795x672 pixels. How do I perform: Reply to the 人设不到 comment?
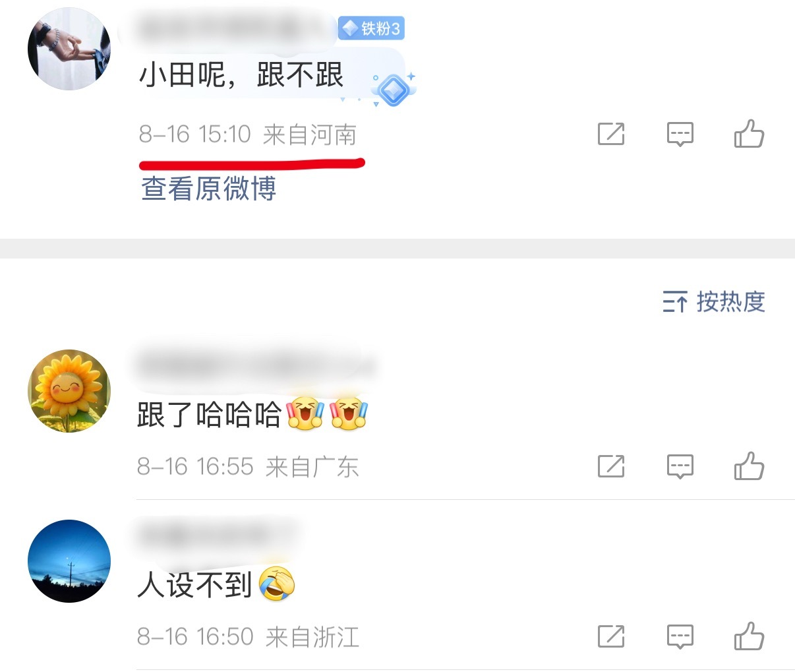(x=680, y=636)
